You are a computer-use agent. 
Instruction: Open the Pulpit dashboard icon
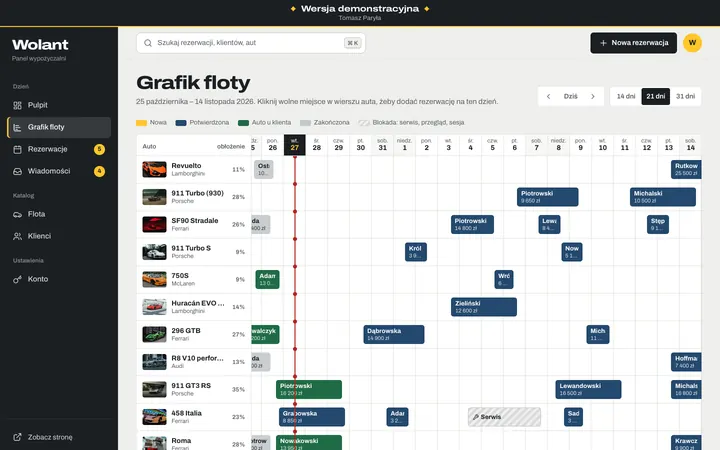[17, 105]
